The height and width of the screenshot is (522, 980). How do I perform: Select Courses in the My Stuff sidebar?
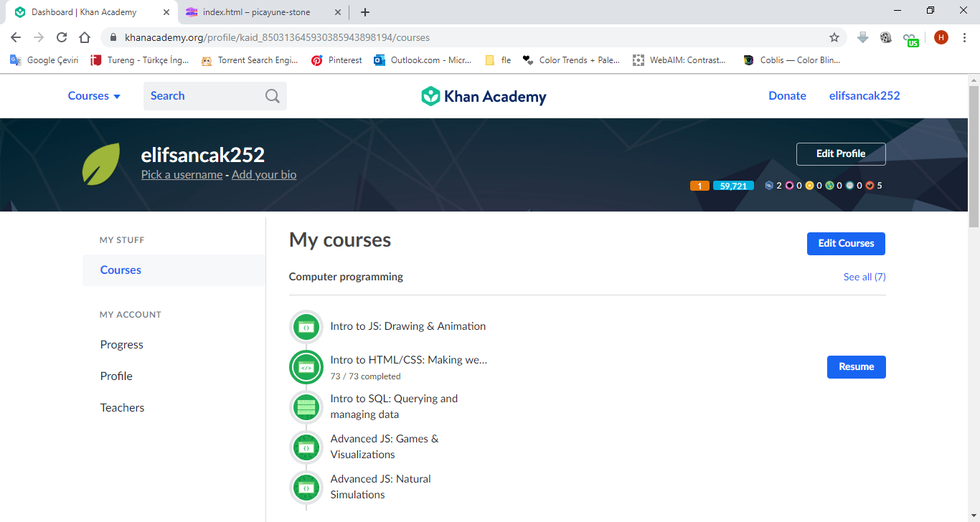click(x=174, y=270)
